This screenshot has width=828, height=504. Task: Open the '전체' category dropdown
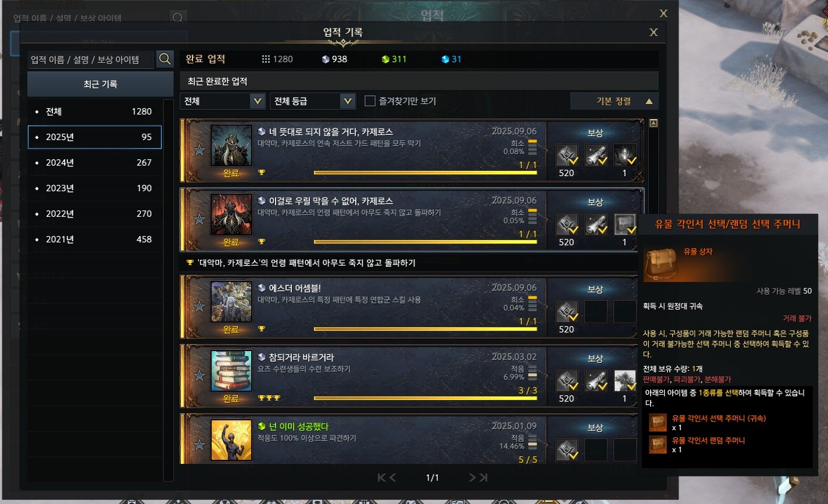[x=223, y=101]
